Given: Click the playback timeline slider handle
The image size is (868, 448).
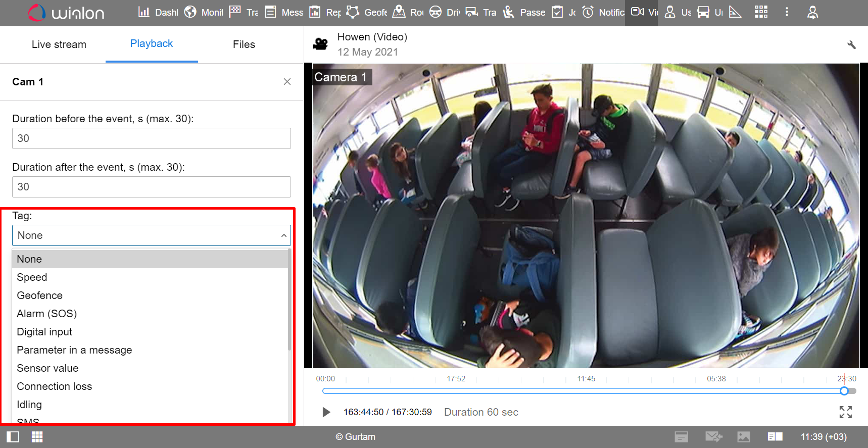Looking at the screenshot, I should click(x=844, y=391).
